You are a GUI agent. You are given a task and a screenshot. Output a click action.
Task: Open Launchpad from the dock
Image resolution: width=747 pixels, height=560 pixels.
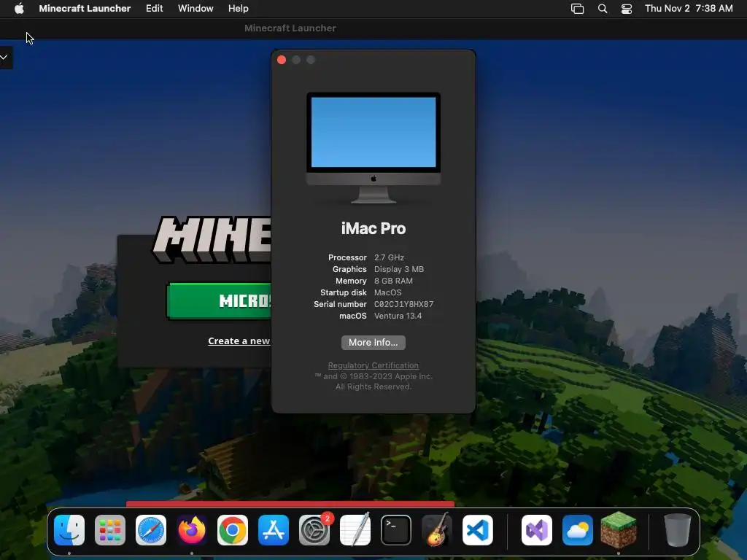pos(110,530)
